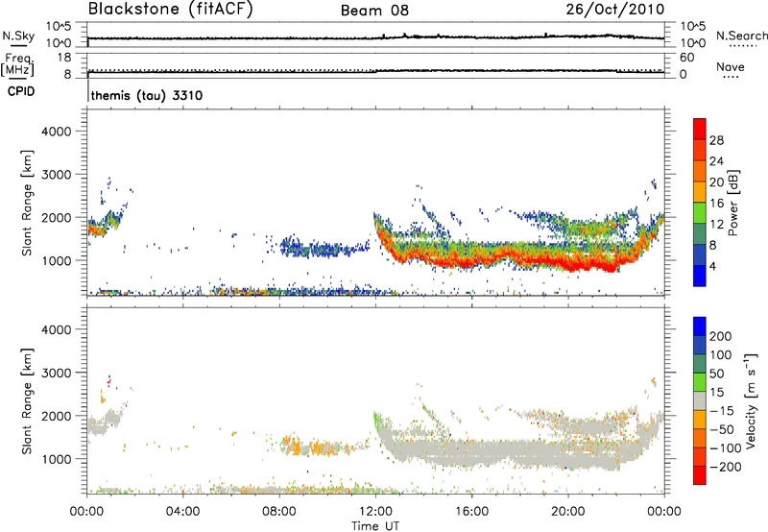
Task: Select the "Freq. [MHz]" axis label
Action: click(x=17, y=64)
